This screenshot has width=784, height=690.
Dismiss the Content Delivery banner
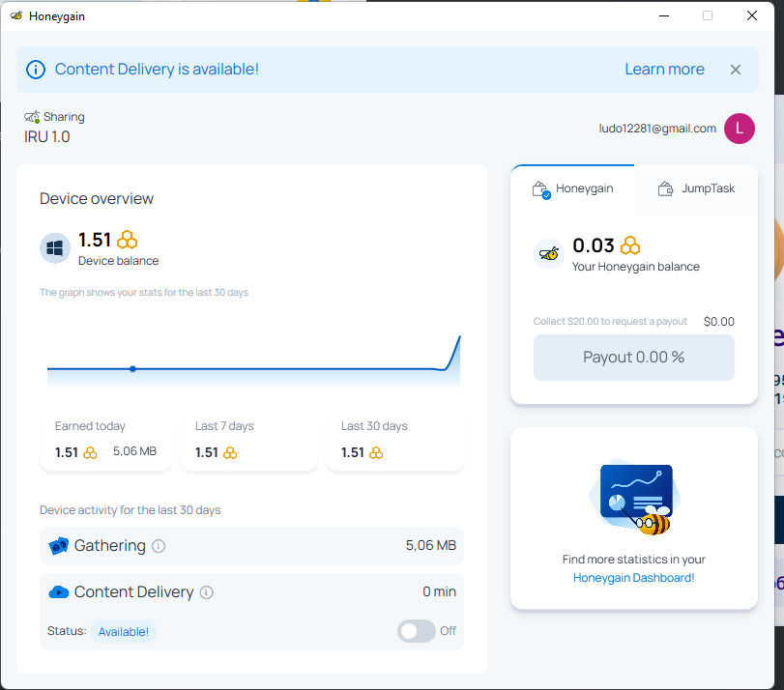735,70
